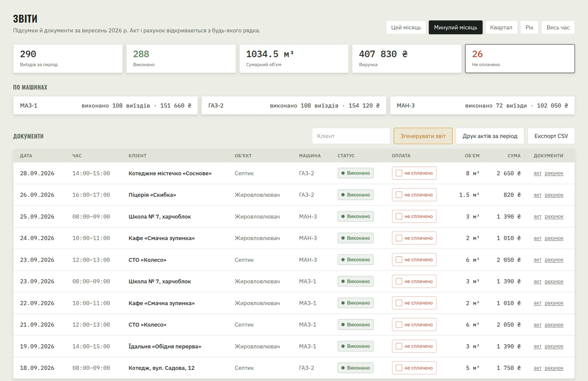Toggle payment for the Котедж, вул. Садова, 12 row
The image size is (588, 381).
(414, 368)
